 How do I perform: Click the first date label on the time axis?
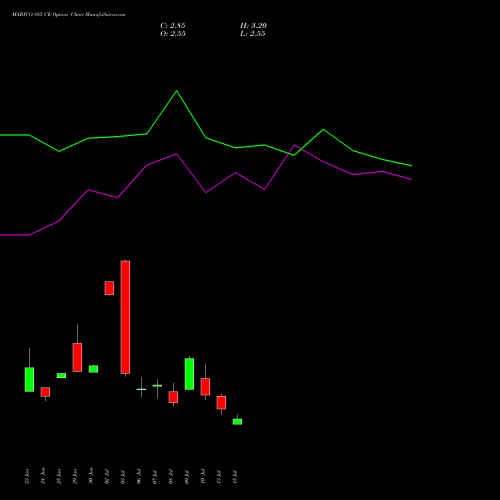coord(27,476)
